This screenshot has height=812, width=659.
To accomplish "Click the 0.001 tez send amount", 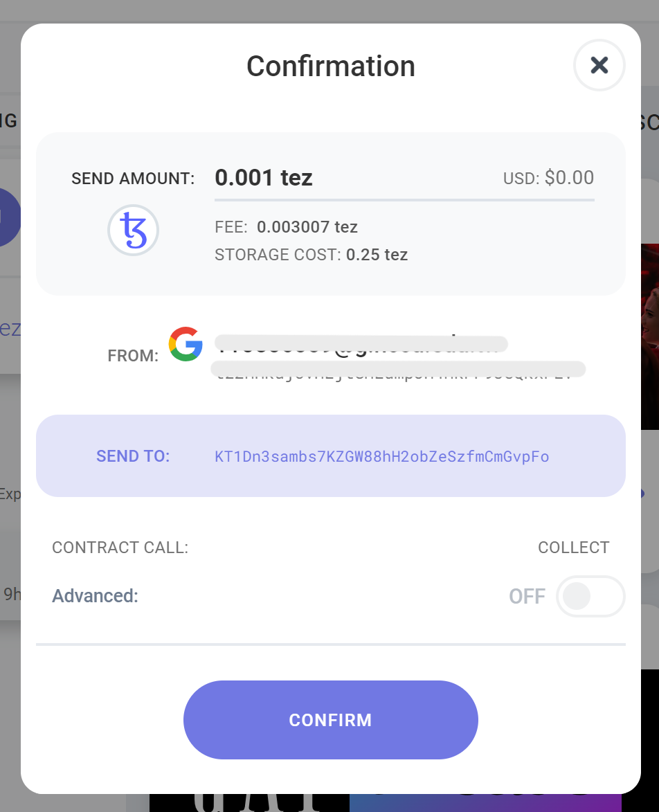I will click(x=264, y=178).
